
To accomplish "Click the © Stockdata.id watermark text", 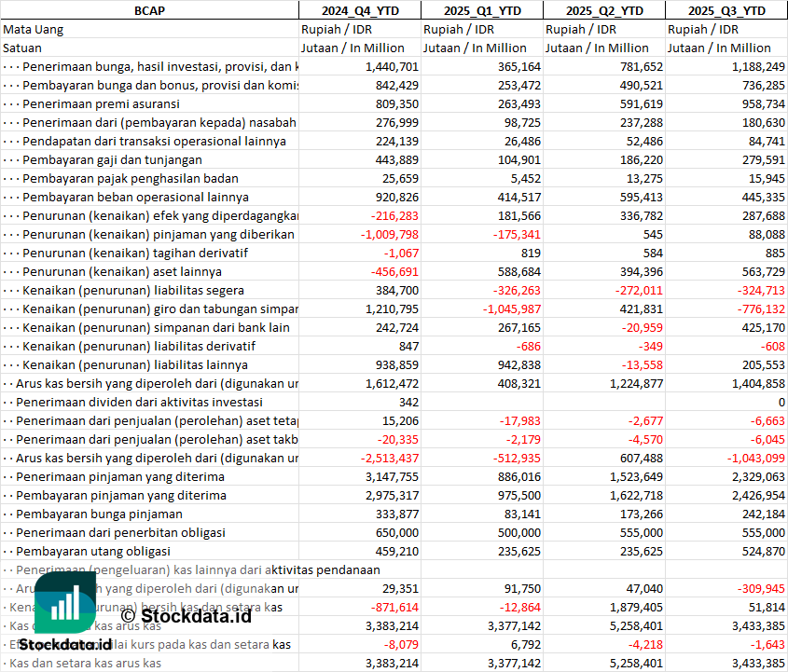I will click(186, 615).
